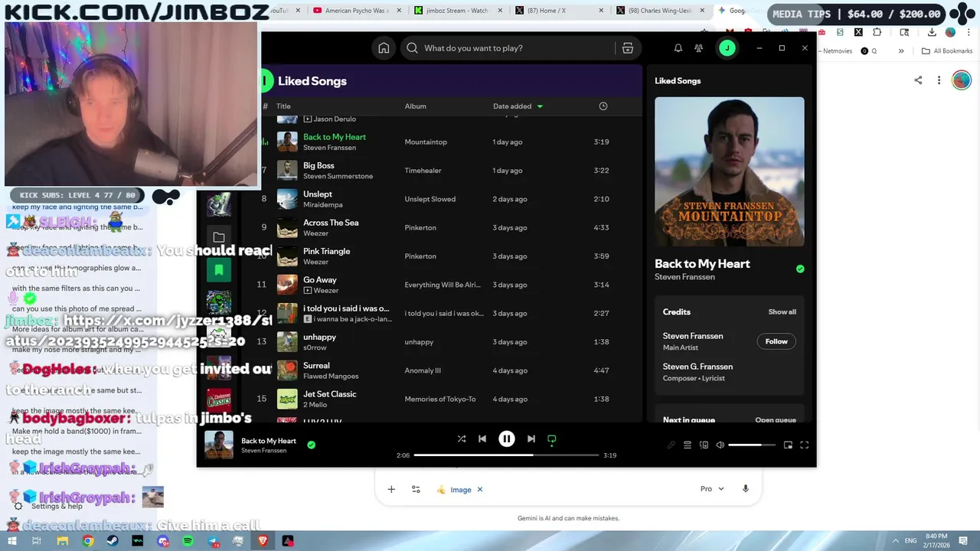The width and height of the screenshot is (980, 551).
Task: Select Unslept song row
Action: pyautogui.click(x=450, y=199)
